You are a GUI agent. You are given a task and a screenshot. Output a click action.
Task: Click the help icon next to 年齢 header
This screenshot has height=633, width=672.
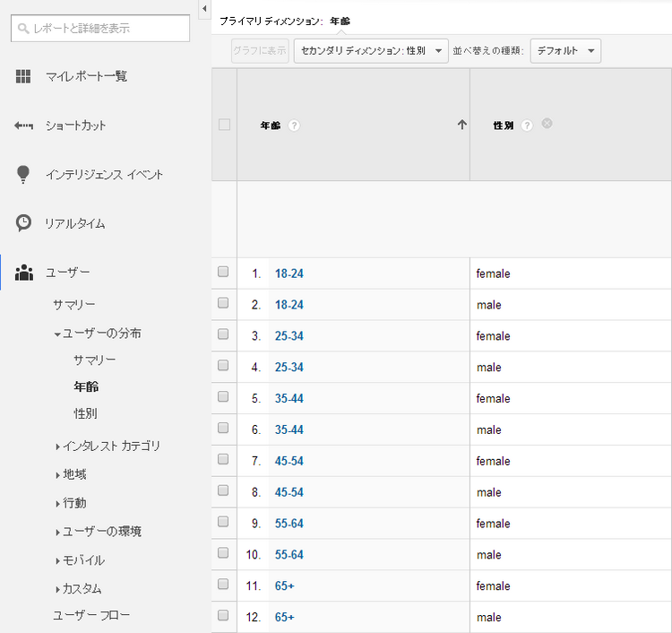[x=294, y=126]
